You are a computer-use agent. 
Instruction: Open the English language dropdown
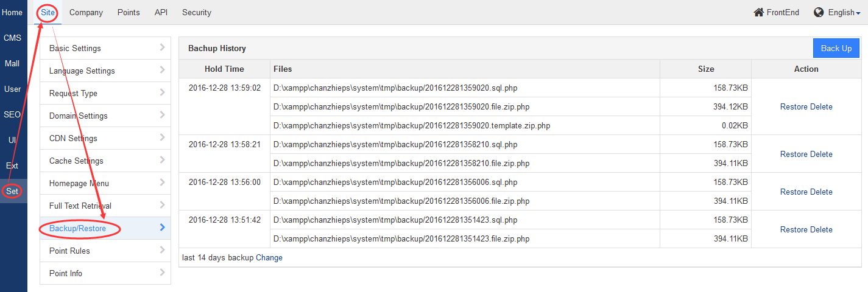[844, 12]
